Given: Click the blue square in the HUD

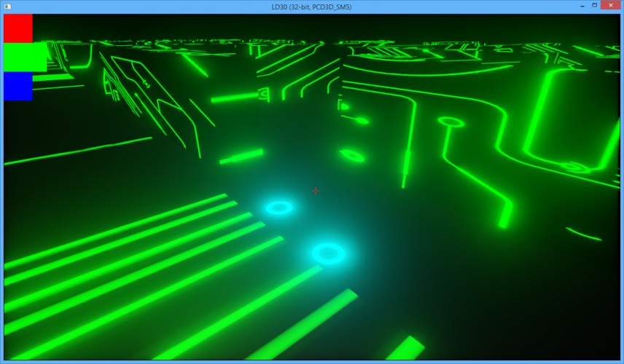Looking at the screenshot, I should click(18, 86).
